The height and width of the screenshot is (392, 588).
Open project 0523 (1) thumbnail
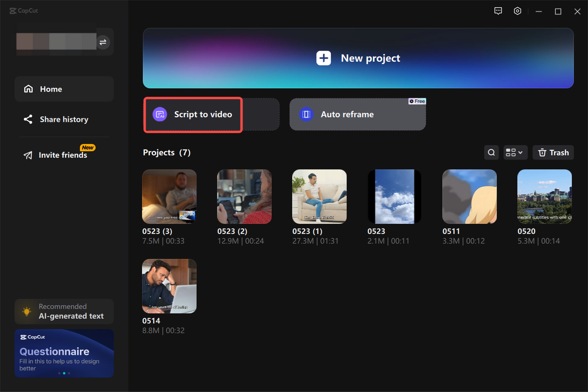pyautogui.click(x=319, y=196)
